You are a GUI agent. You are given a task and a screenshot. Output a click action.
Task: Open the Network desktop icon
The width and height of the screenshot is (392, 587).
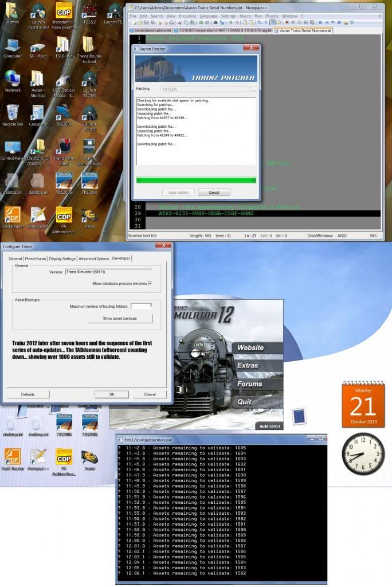pyautogui.click(x=13, y=81)
